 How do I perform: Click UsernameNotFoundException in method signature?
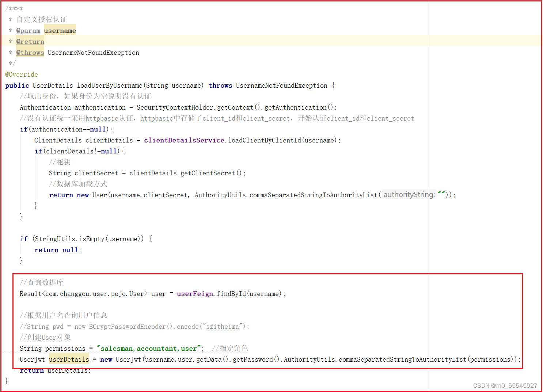pyautogui.click(x=282, y=85)
